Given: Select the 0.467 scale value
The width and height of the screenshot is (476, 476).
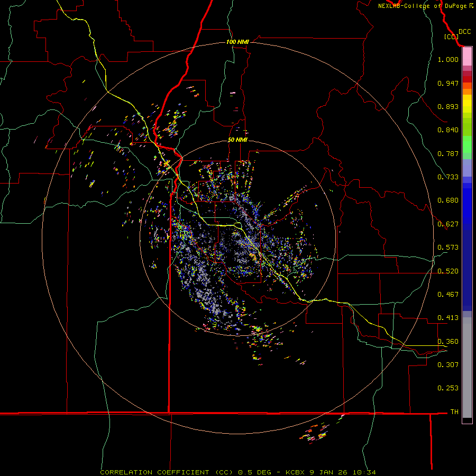Looking at the screenshot, I should coord(448,295).
